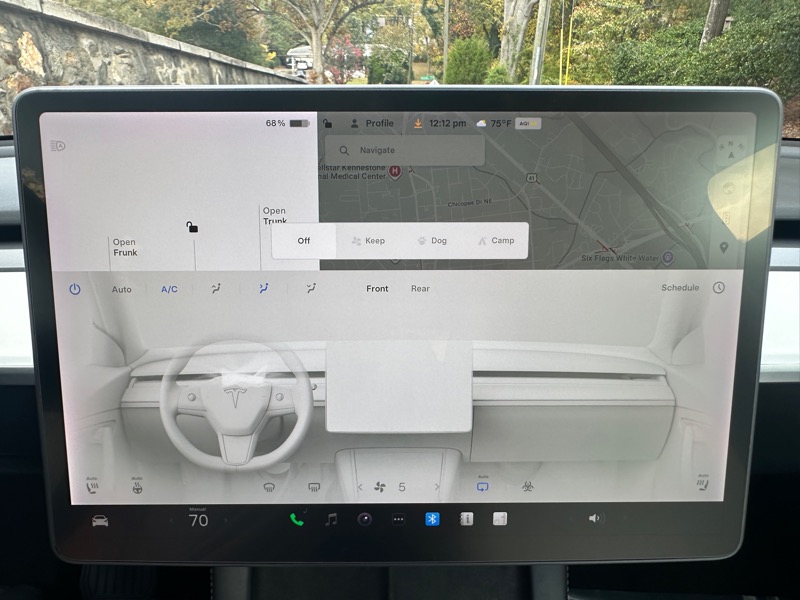Decrease fan speed with left arrow
Viewport: 800px width, 600px height.
[x=360, y=488]
